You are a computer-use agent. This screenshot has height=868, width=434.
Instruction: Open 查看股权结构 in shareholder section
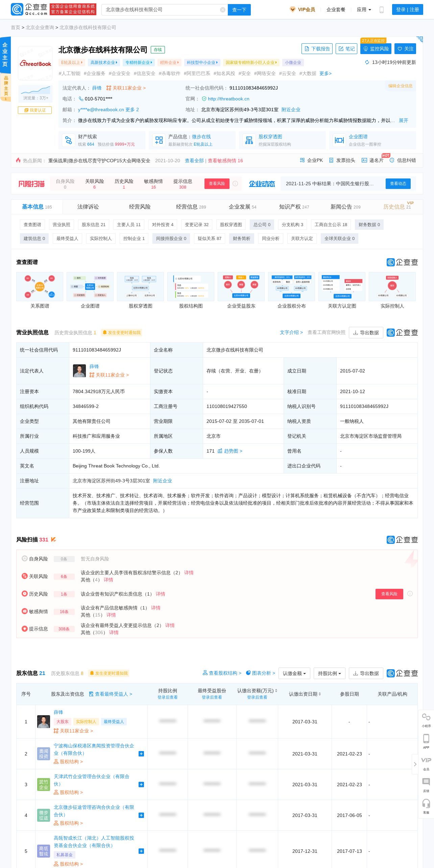[222, 673]
